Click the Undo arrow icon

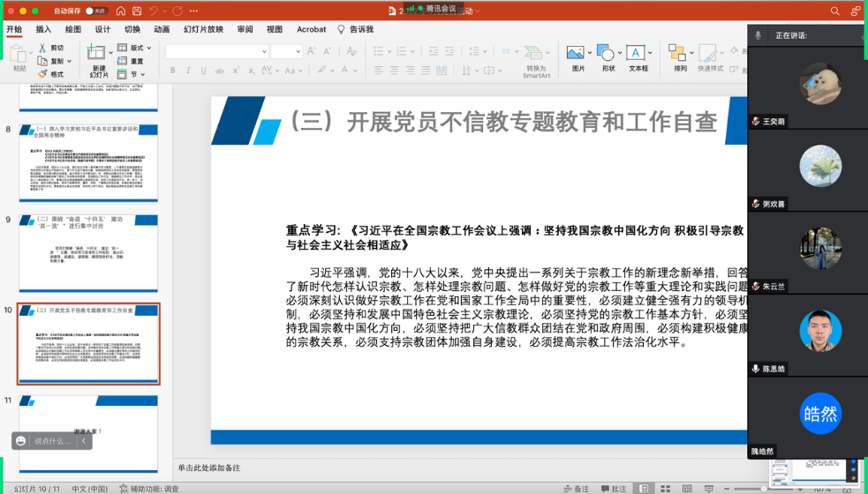click(x=154, y=11)
